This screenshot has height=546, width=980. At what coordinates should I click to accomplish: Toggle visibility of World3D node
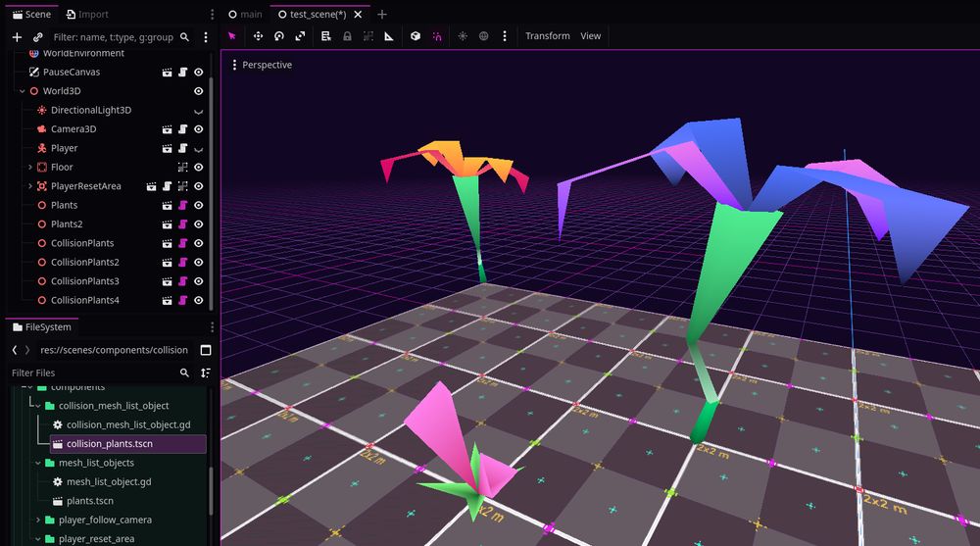[199, 91]
